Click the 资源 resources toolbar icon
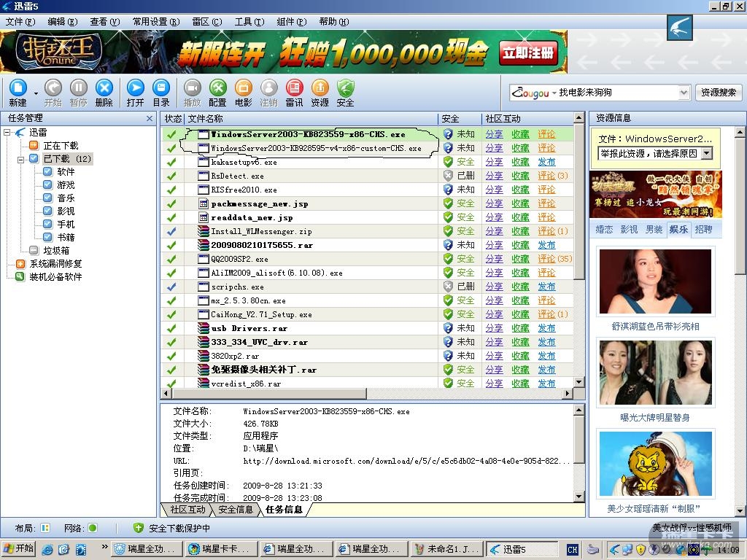Image resolution: width=747 pixels, height=560 pixels. [x=320, y=88]
